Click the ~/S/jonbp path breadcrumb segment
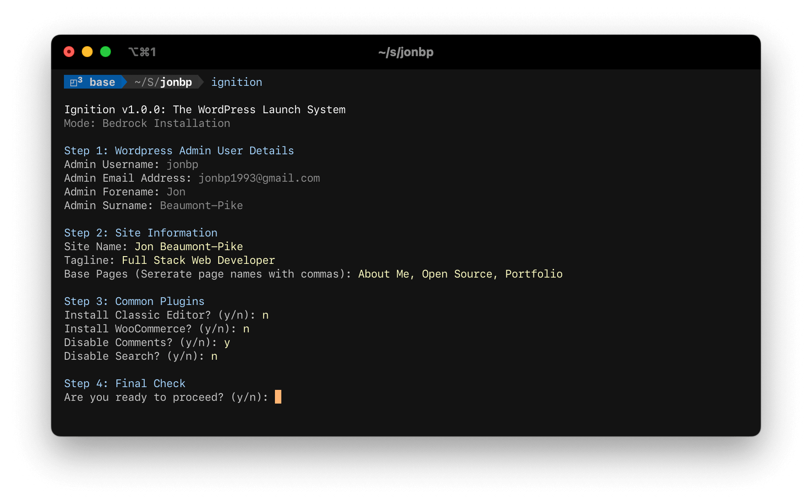The height and width of the screenshot is (504, 812). tap(162, 82)
